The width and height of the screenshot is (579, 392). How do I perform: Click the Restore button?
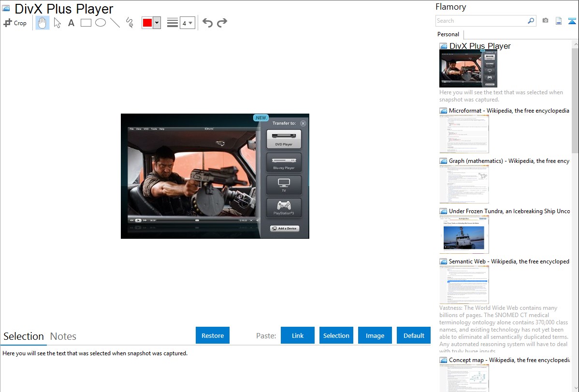pos(213,335)
